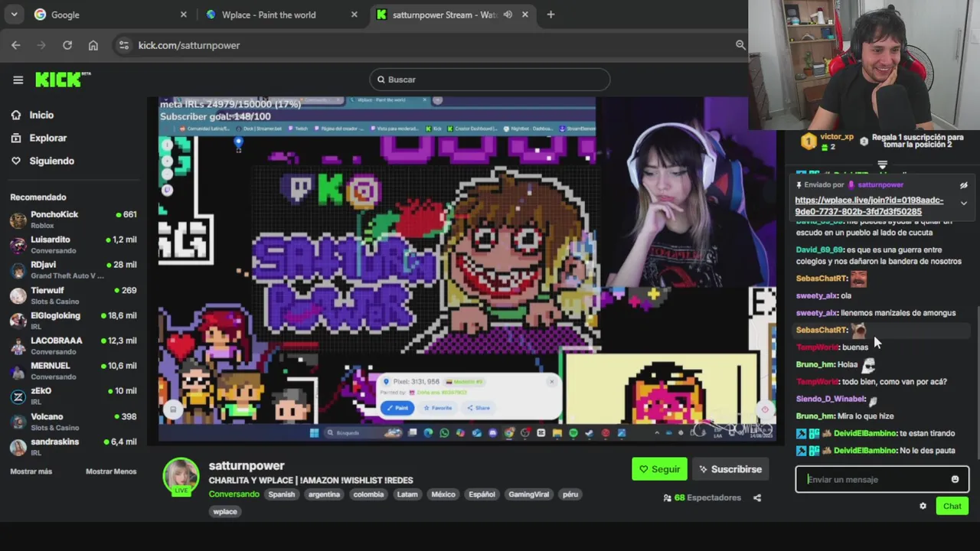Open the tab search dropdown

tap(15, 15)
